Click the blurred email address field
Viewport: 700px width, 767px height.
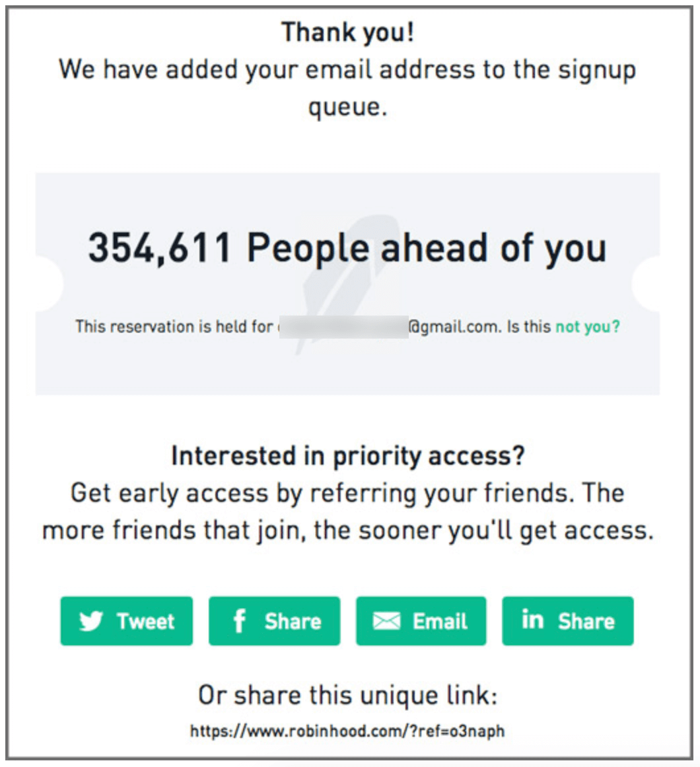point(343,327)
